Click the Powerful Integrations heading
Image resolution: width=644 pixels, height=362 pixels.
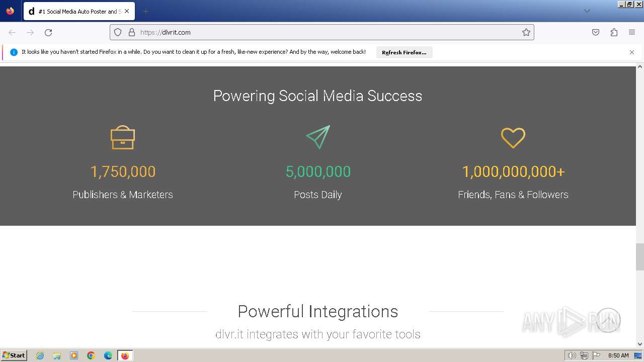pyautogui.click(x=318, y=311)
